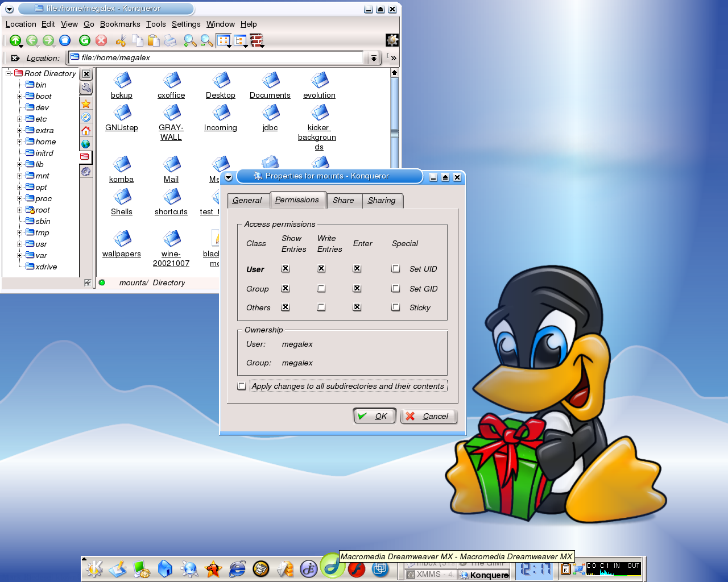This screenshot has width=728, height=582.
Task: Click the red Stop loading icon
Action: point(101,40)
